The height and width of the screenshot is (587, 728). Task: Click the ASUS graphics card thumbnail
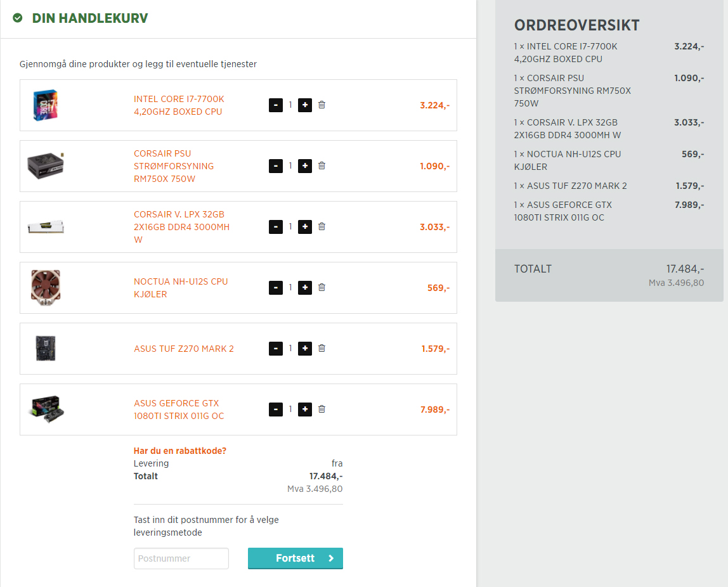(x=46, y=409)
